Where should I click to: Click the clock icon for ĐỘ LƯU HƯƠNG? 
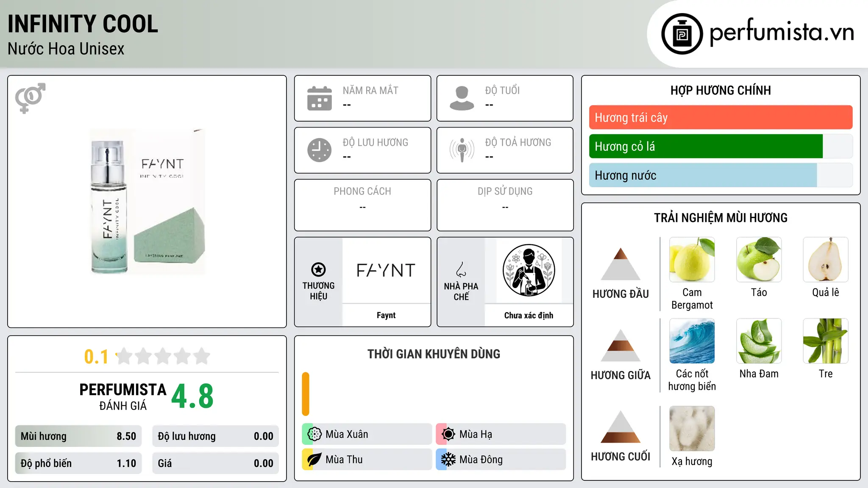320,150
